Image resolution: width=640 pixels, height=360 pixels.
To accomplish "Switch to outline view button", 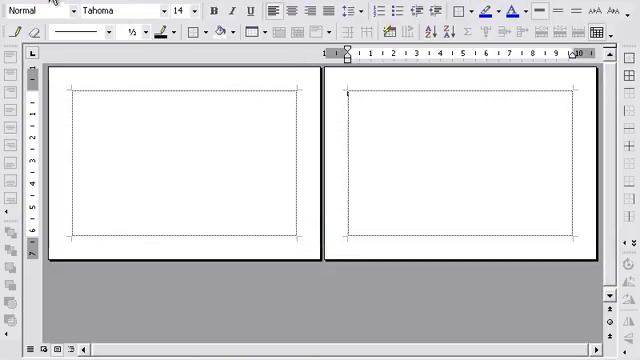I will click(x=71, y=349).
